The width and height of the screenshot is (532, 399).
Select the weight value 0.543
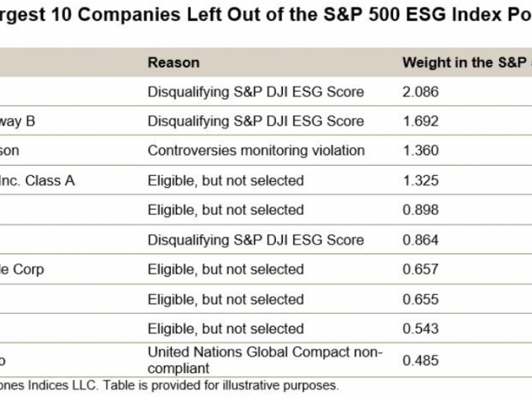click(x=420, y=329)
